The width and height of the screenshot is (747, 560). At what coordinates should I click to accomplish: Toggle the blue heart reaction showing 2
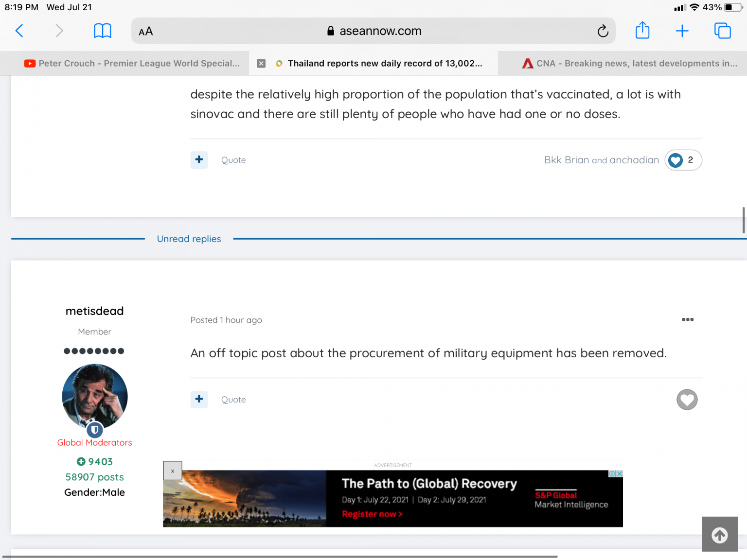tap(676, 160)
